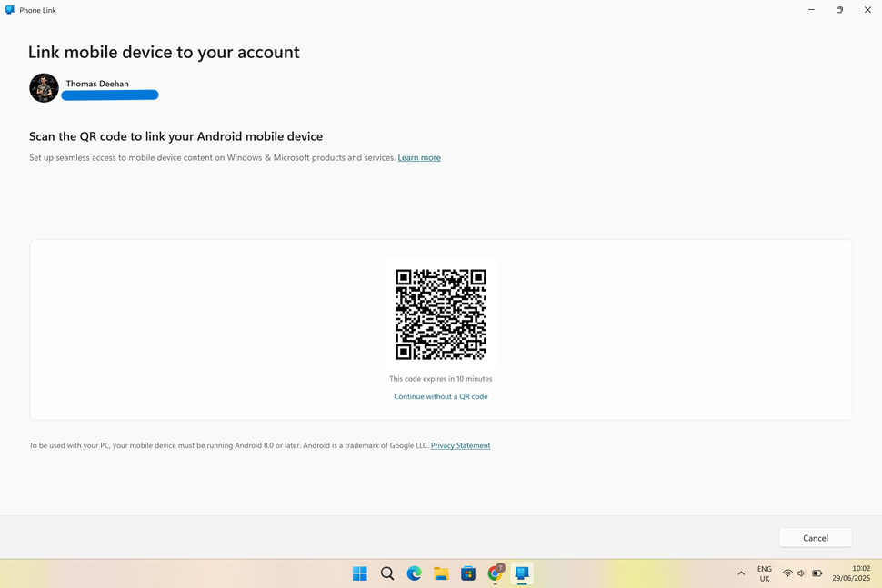This screenshot has width=882, height=588.
Task: Click the Phone Link taskbar icon
Action: (x=522, y=573)
